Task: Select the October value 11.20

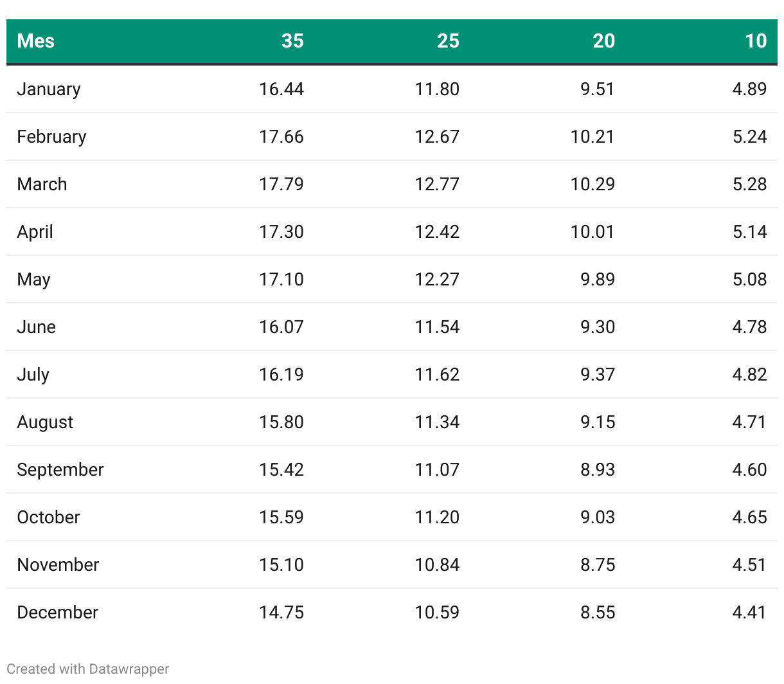Action: pyautogui.click(x=437, y=517)
